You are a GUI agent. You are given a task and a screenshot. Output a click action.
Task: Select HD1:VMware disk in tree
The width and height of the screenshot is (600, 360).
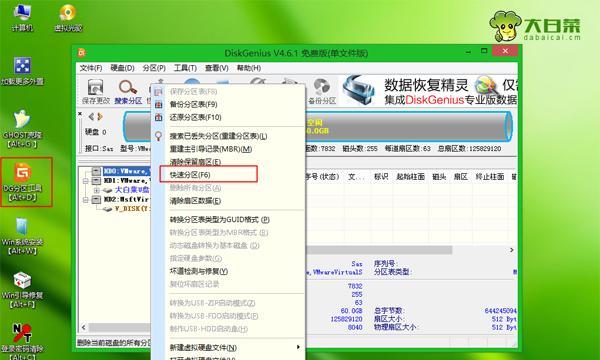point(126,181)
